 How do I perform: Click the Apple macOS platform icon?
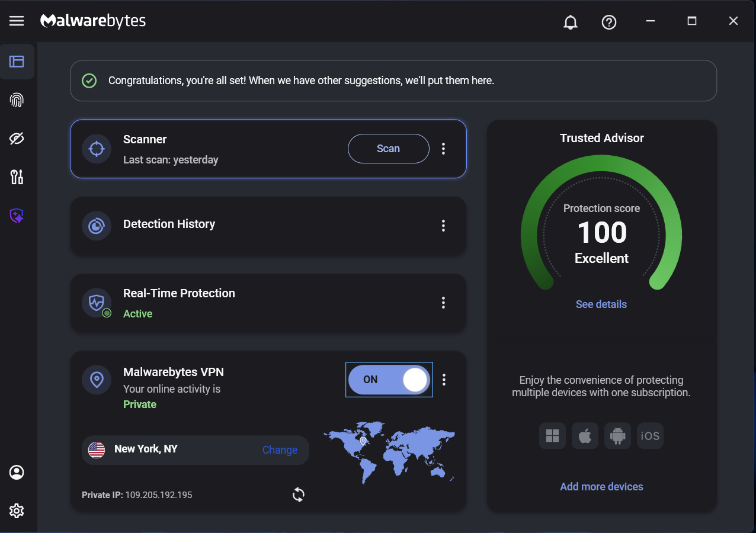(x=585, y=436)
